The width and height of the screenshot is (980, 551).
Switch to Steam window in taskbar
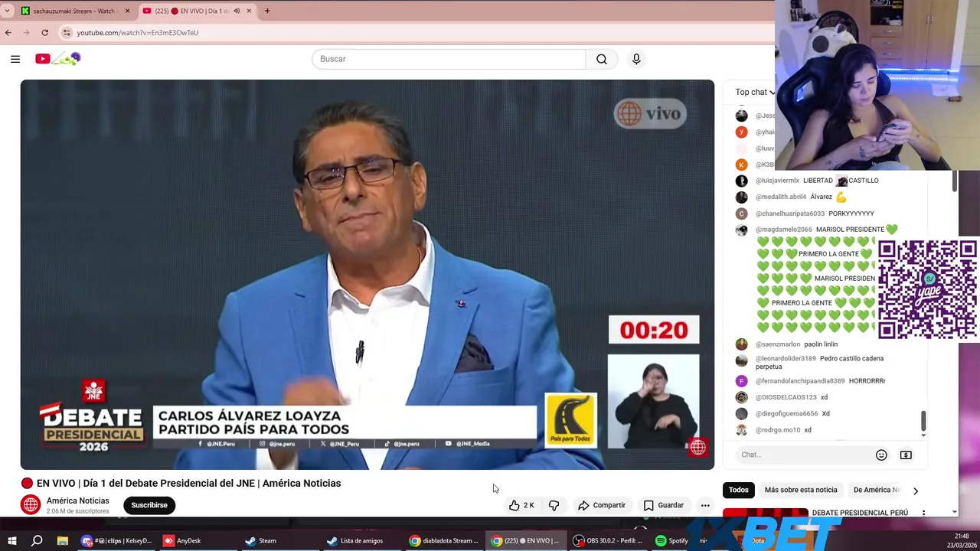coord(260,540)
